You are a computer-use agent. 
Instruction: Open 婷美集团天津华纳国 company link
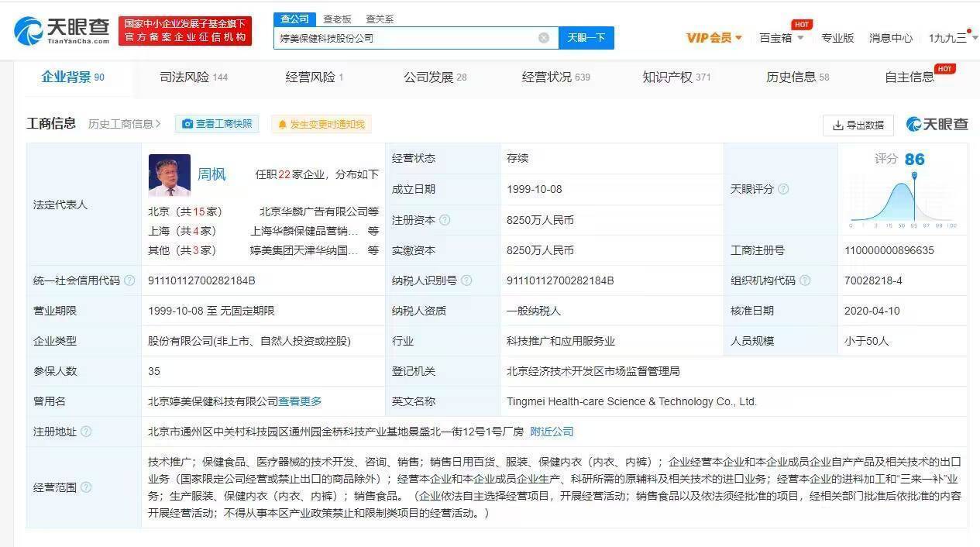pyautogui.click(x=304, y=250)
